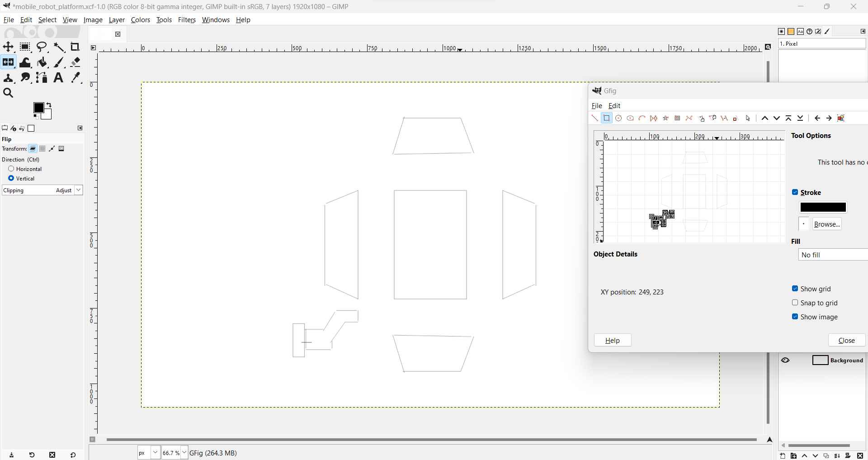Open the image menu button by the ruler
Viewport: 868px width, 460px height.
(x=93, y=47)
